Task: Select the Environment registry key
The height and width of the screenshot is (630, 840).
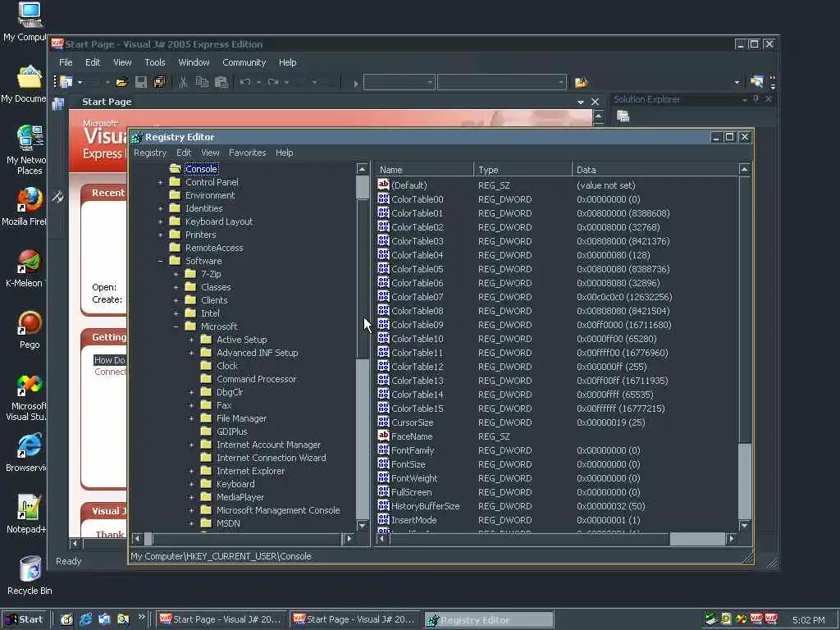Action: [210, 195]
